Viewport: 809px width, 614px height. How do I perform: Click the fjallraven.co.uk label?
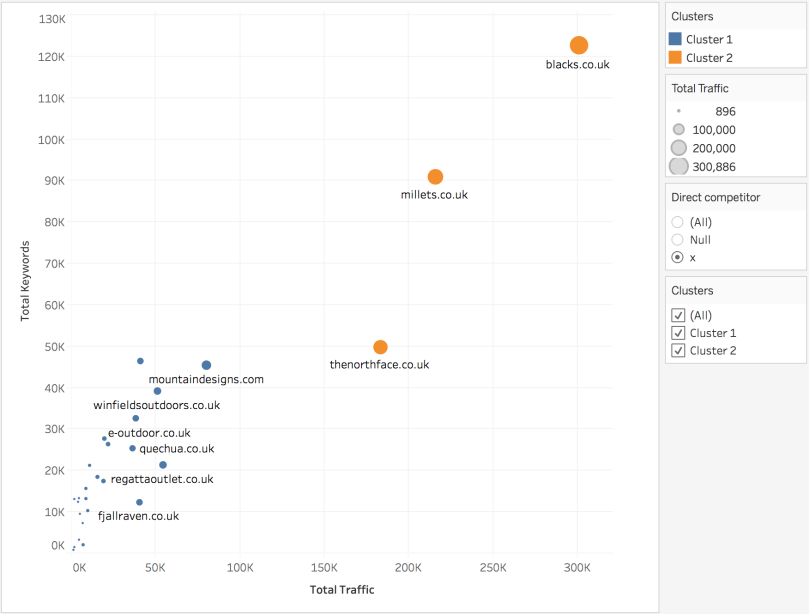pos(138,516)
